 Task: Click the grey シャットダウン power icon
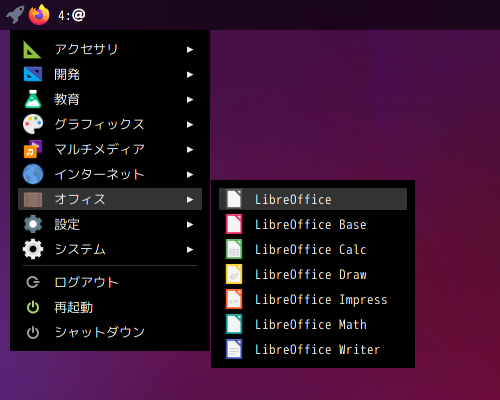click(33, 332)
